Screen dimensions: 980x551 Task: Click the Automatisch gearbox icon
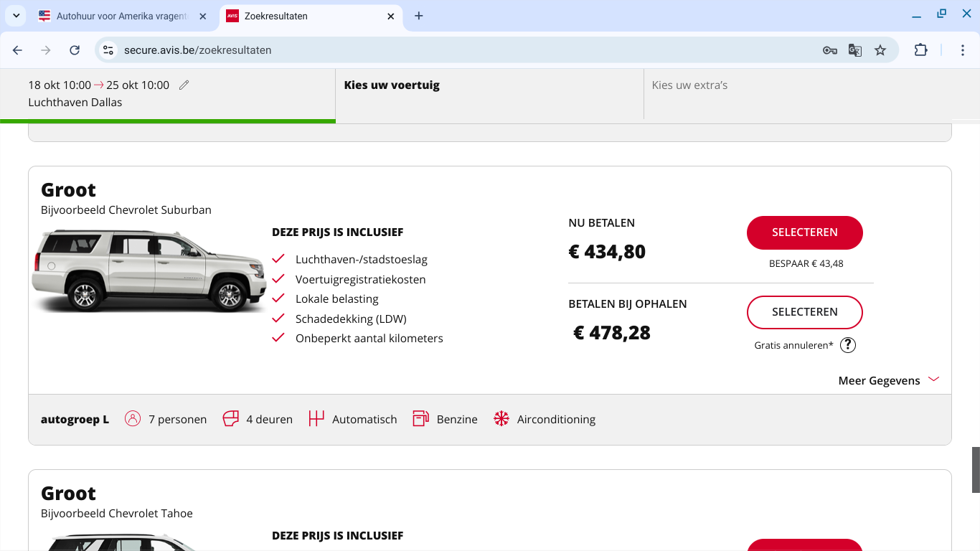pyautogui.click(x=316, y=419)
